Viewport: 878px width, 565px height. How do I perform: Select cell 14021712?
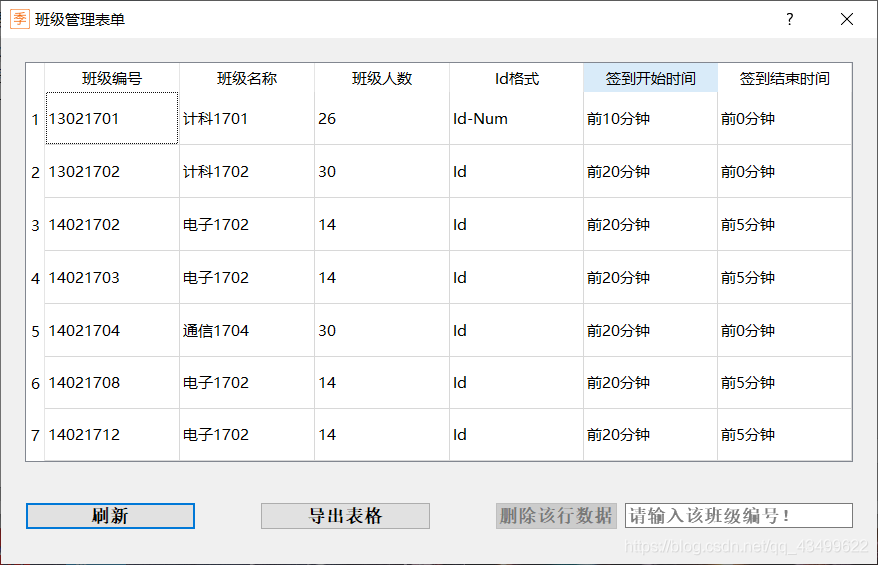pos(112,435)
